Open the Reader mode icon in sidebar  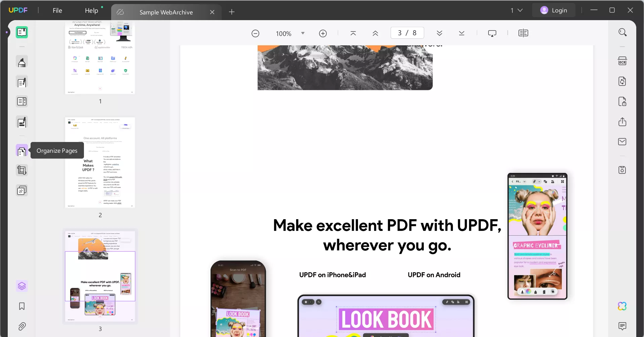point(22,32)
